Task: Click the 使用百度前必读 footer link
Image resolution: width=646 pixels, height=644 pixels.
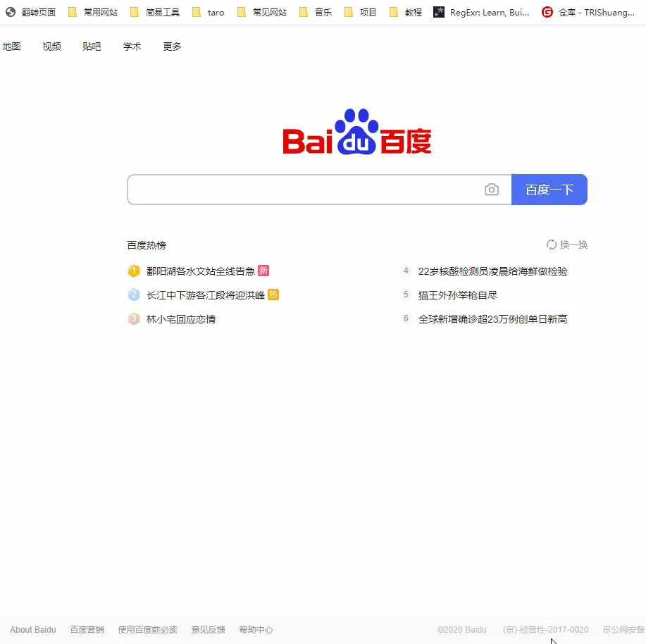Action: click(x=147, y=630)
